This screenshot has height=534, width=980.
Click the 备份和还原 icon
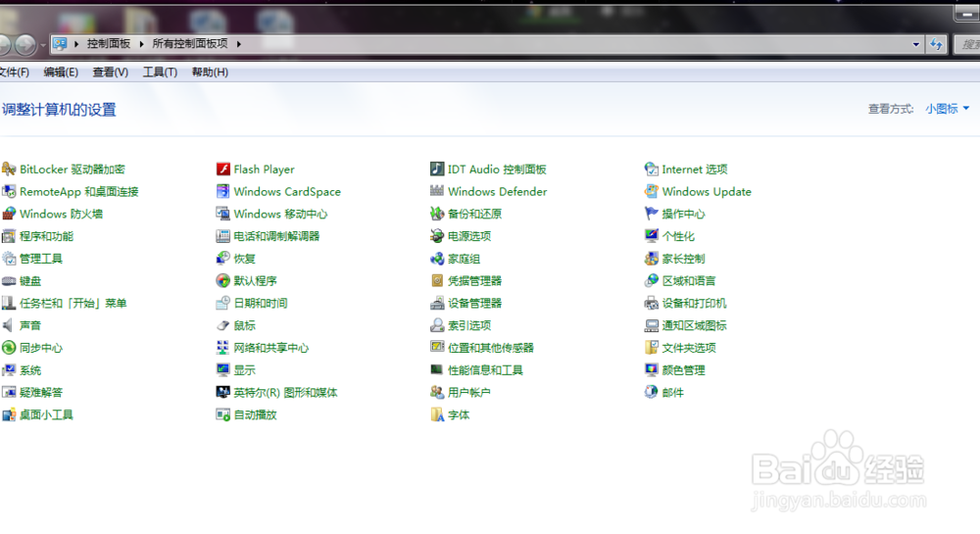coord(437,214)
